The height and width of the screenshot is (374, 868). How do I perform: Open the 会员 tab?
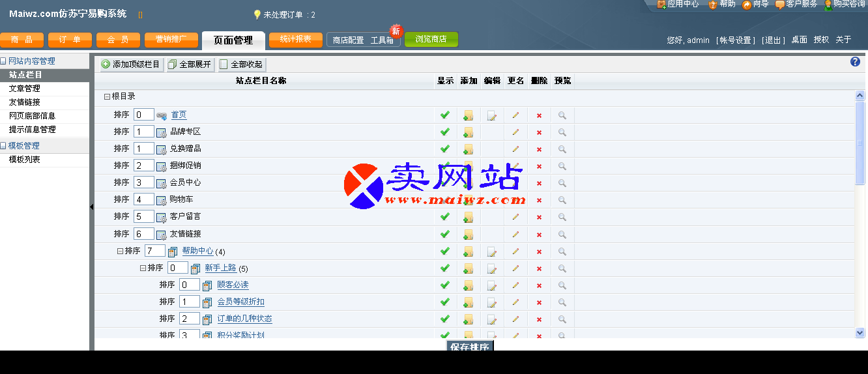click(118, 40)
